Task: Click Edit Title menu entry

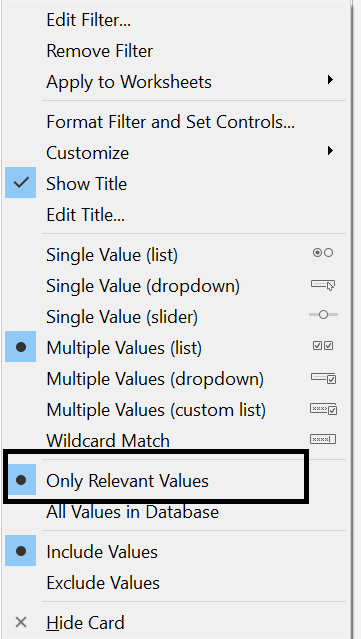Action: pyautogui.click(x=85, y=215)
